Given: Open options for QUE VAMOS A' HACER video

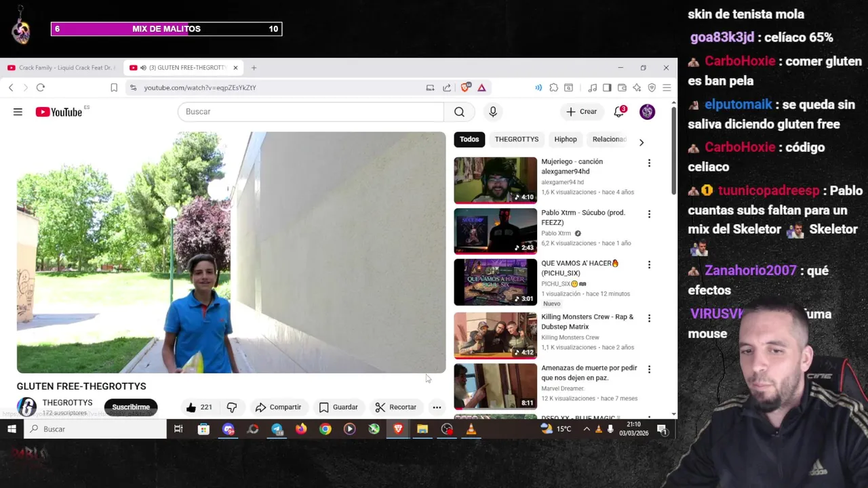Looking at the screenshot, I should (x=649, y=264).
